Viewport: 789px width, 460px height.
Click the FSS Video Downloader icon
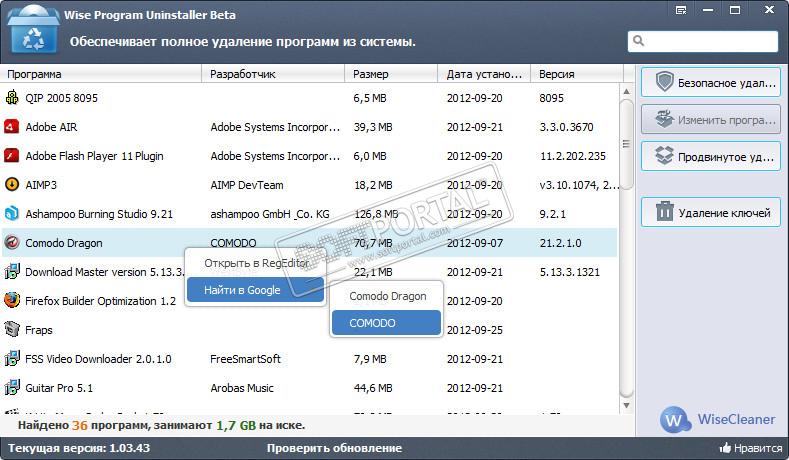click(x=12, y=359)
